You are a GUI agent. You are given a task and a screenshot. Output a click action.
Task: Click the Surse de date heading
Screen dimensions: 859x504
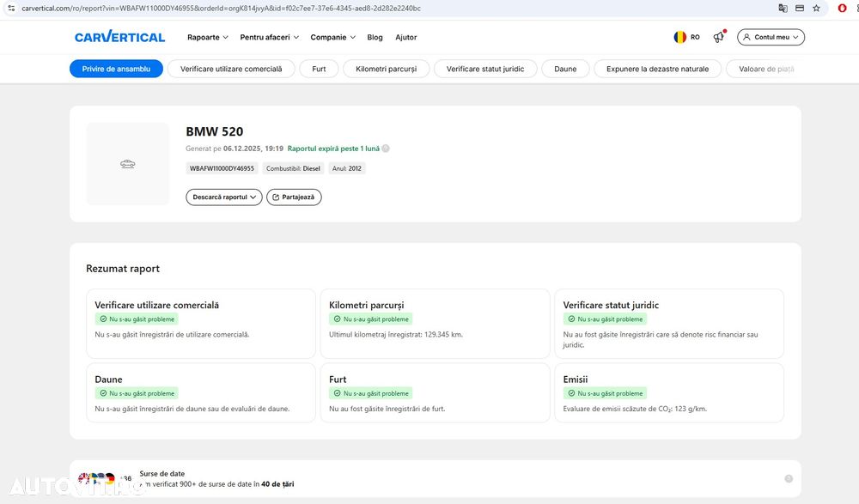[162, 473]
